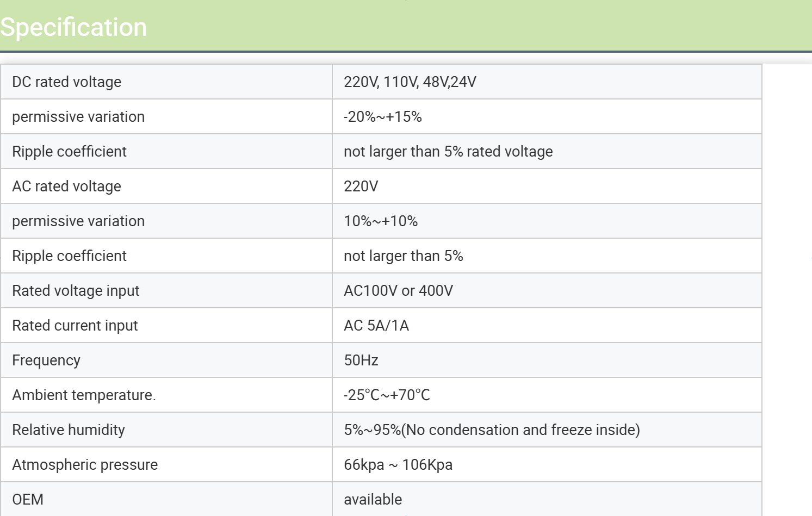Click the "Rated voltage input" label
This screenshot has width=812, height=516.
(x=76, y=291)
